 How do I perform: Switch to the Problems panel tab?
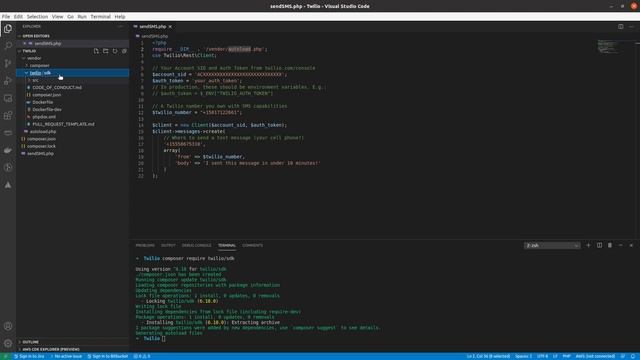(145, 245)
